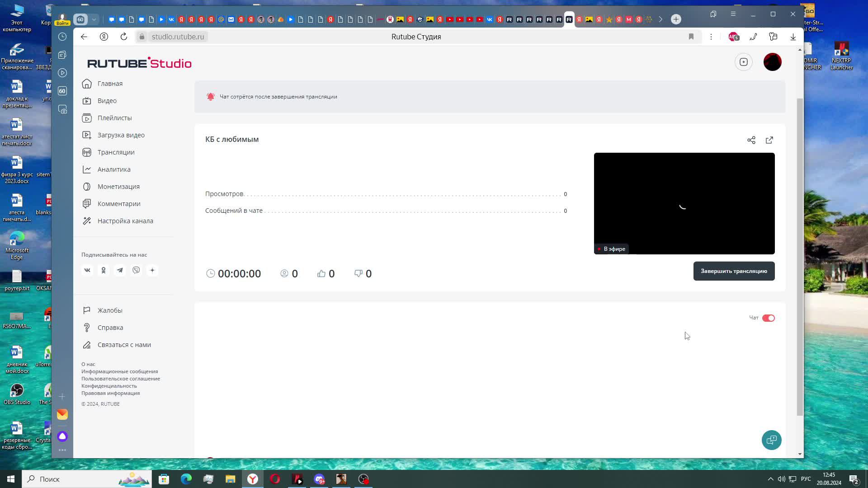Bookmark this page icon

pos(691,37)
